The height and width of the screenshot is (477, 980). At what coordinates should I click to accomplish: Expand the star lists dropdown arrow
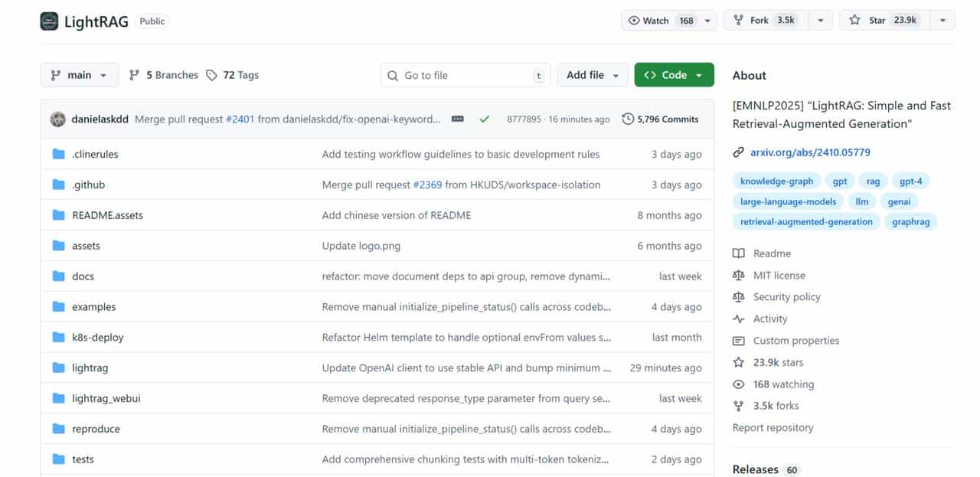tap(942, 21)
